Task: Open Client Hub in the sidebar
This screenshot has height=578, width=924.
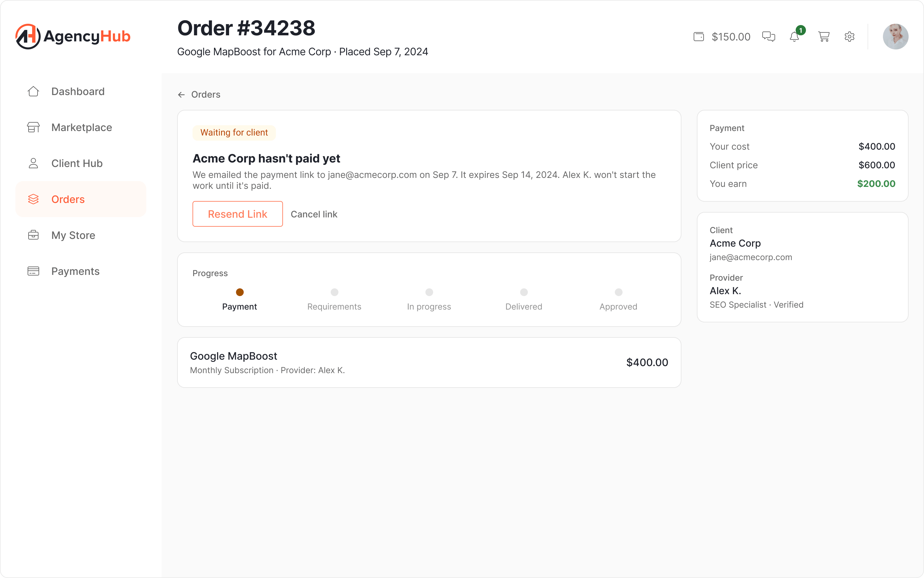Action: point(81,163)
